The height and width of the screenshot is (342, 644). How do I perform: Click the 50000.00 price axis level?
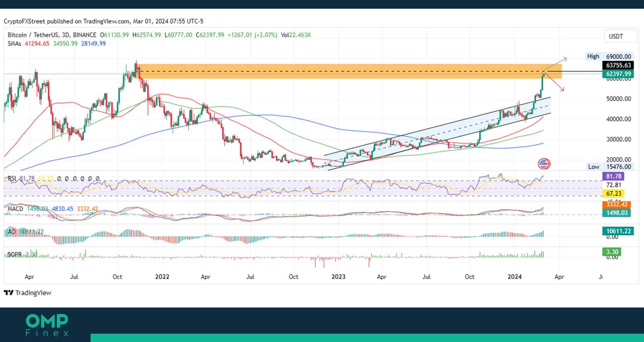tap(618, 99)
